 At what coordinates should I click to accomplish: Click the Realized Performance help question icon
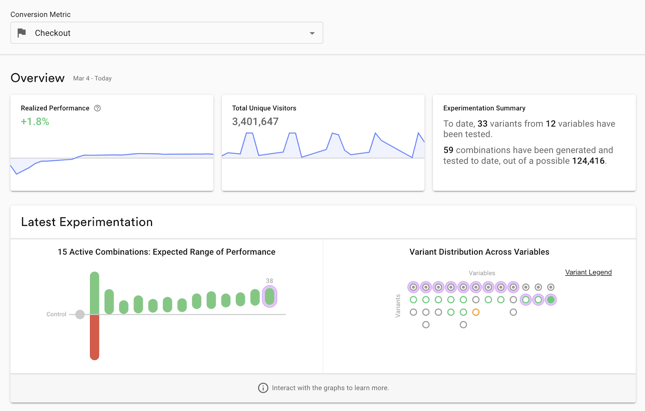click(x=97, y=108)
